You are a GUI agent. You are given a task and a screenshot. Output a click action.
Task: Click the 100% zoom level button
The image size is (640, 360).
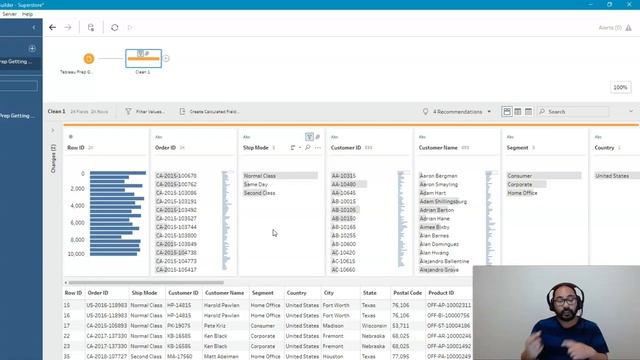pos(620,87)
